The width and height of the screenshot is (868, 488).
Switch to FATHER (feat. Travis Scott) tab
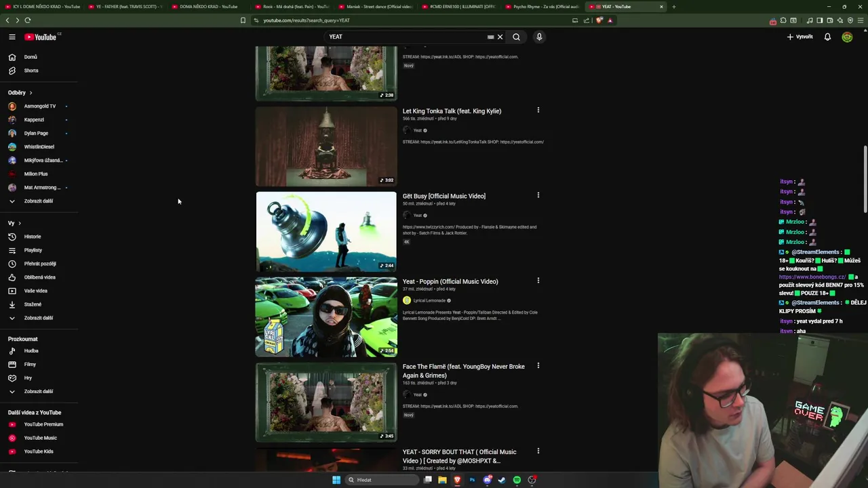(125, 7)
